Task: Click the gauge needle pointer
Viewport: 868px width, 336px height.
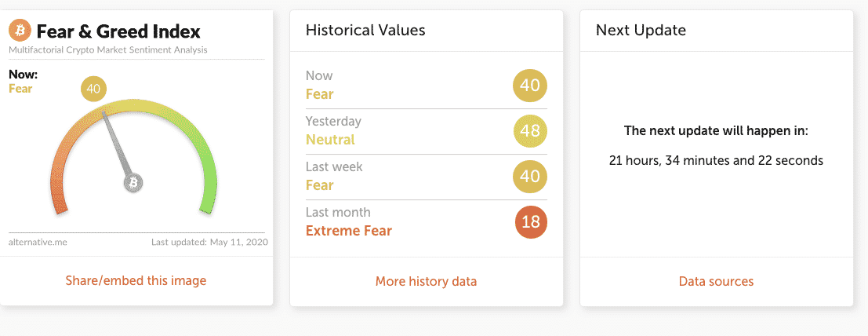Action: (x=116, y=143)
